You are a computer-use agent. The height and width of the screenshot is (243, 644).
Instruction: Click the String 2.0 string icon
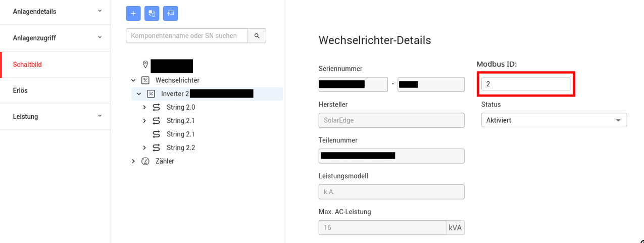tap(156, 107)
